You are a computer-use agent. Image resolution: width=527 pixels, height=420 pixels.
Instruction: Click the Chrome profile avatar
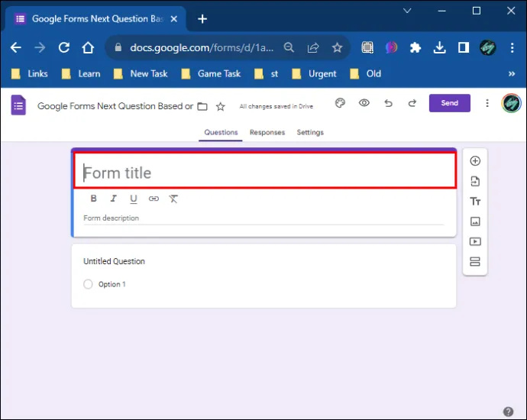[x=488, y=47]
